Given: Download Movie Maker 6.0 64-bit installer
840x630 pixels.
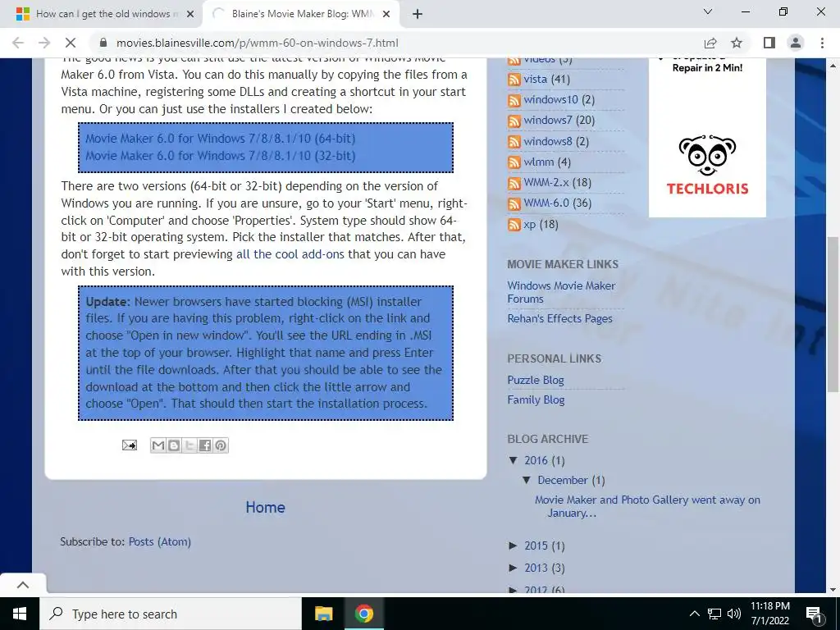Looking at the screenshot, I should pos(220,138).
